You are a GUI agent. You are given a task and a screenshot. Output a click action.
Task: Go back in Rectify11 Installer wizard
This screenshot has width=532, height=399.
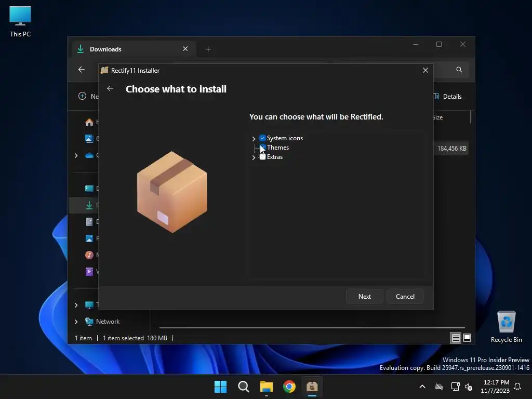point(110,88)
